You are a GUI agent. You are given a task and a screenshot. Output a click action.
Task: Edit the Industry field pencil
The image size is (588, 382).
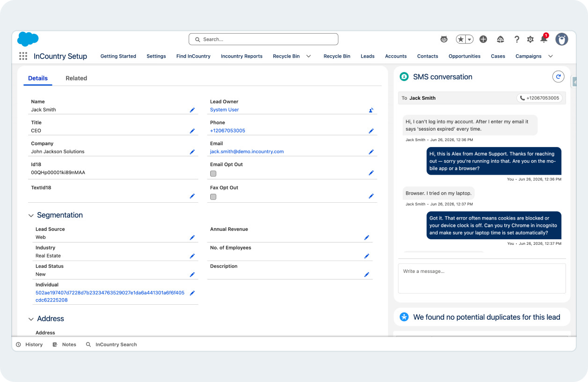(192, 256)
